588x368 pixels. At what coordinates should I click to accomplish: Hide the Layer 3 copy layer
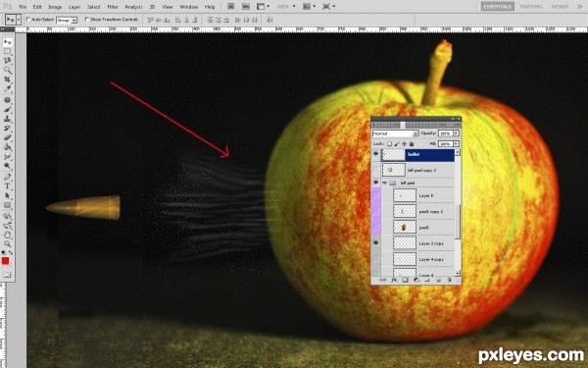click(376, 243)
